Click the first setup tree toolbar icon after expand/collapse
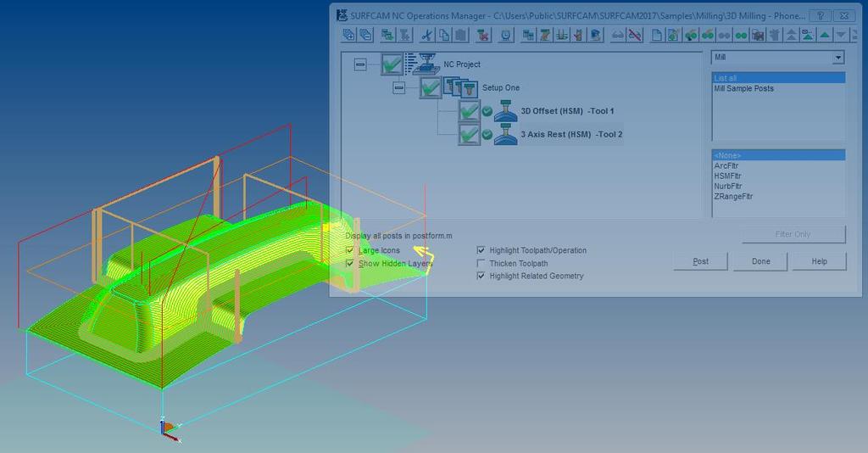868x453 pixels. pos(387,35)
